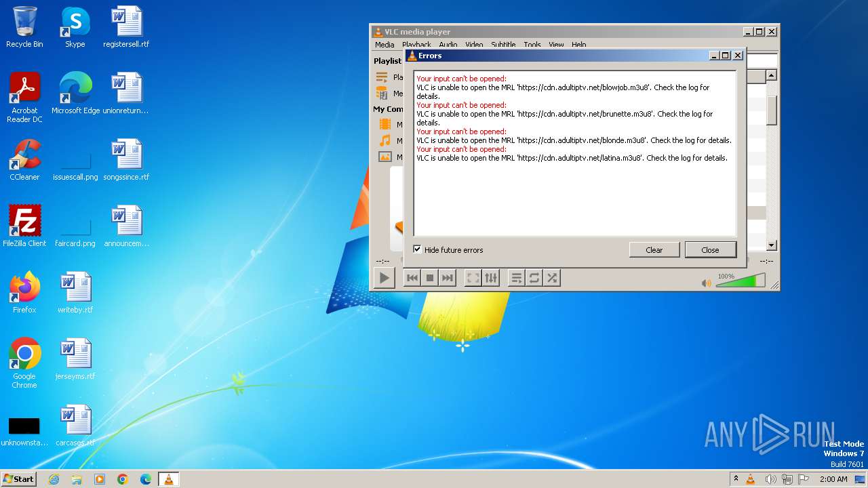Open the Subtitle menu in VLC

click(x=503, y=45)
